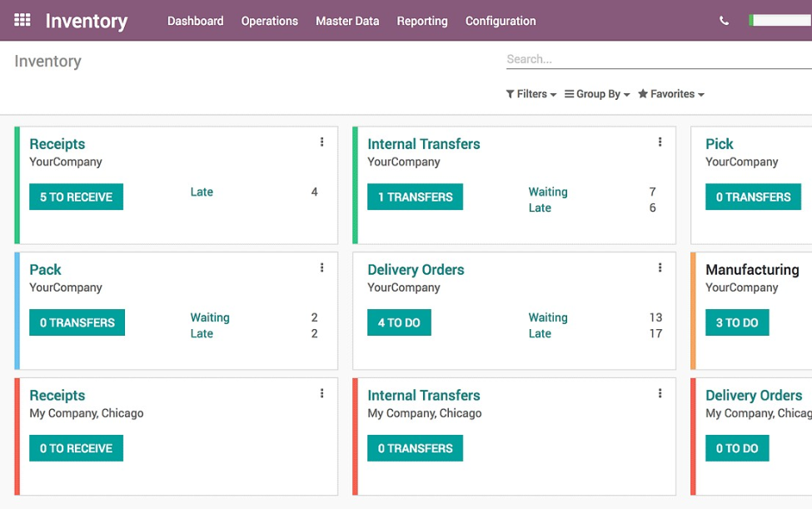The width and height of the screenshot is (812, 509).
Task: Open YourCompany Receipts card title
Action: click(57, 144)
